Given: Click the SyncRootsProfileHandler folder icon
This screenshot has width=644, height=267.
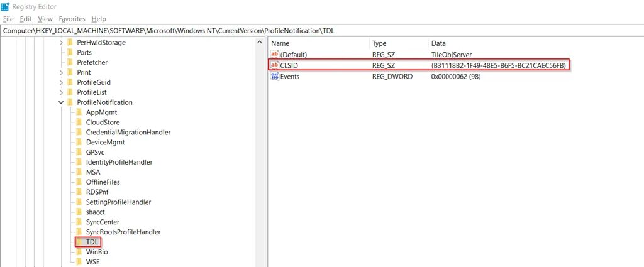Looking at the screenshot, I should point(79,232).
